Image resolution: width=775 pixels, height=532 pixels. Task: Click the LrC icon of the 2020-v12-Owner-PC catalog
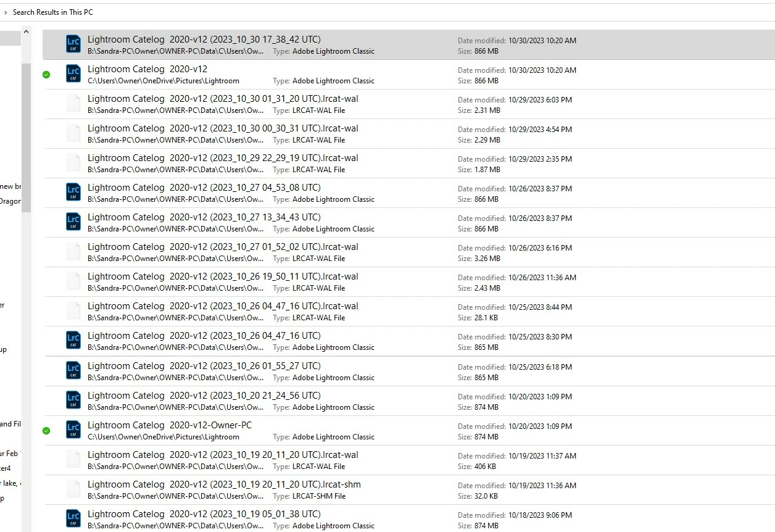(x=73, y=430)
